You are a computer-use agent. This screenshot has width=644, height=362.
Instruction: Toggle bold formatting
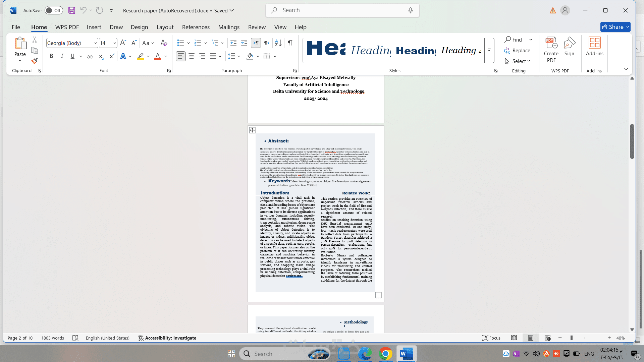pos(51,56)
